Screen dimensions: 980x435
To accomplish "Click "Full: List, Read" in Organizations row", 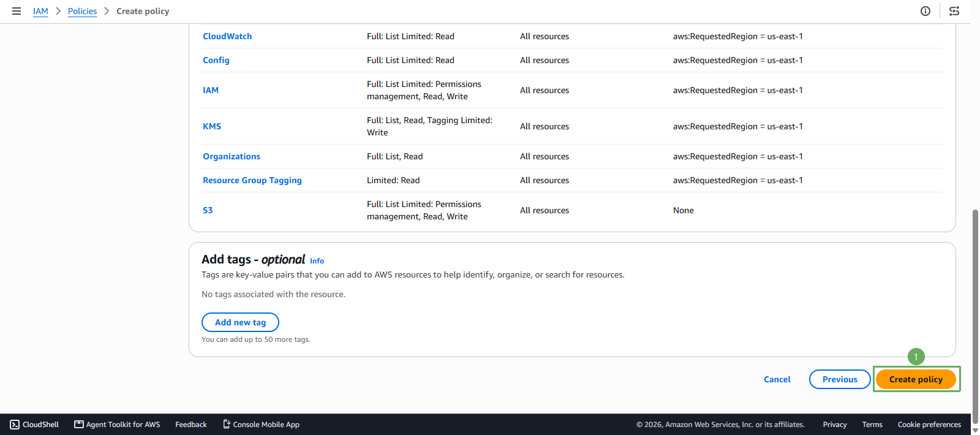I will [x=395, y=156].
